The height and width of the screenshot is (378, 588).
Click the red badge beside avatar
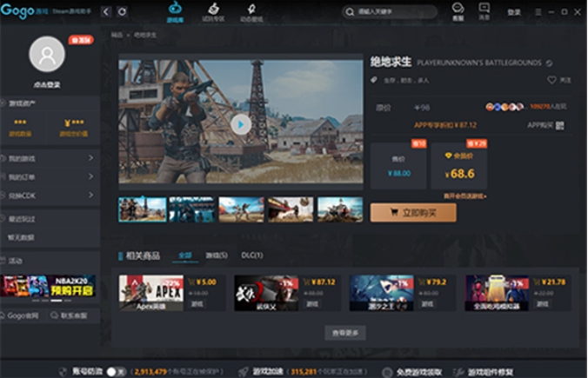pyautogui.click(x=81, y=40)
